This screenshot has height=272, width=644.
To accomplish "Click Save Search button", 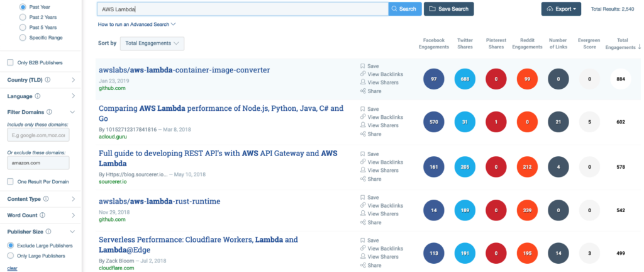I will click(449, 9).
